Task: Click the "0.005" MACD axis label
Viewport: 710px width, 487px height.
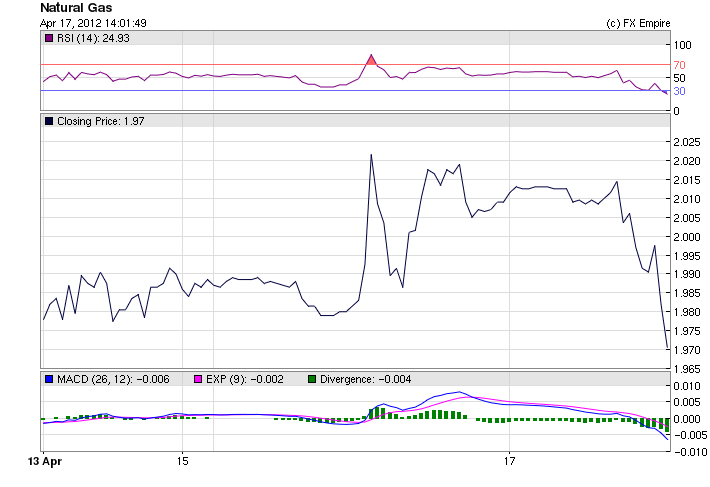Action: click(x=687, y=402)
